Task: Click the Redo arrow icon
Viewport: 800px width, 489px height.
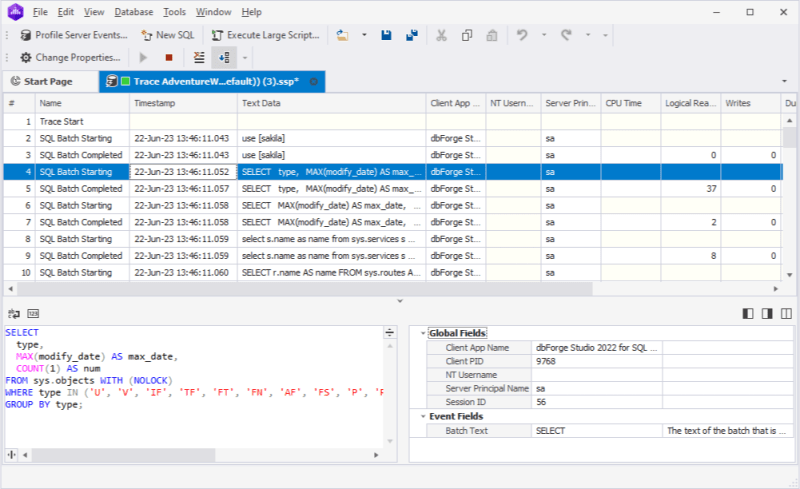Action: [566, 35]
